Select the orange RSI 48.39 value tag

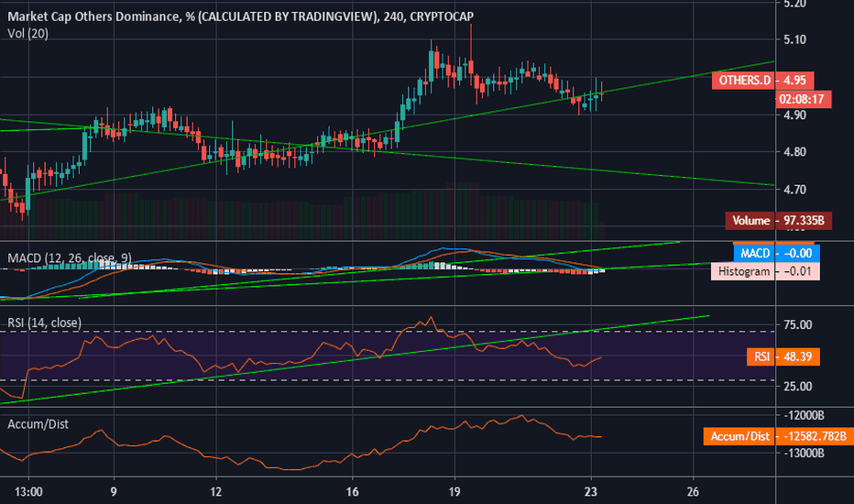(783, 356)
